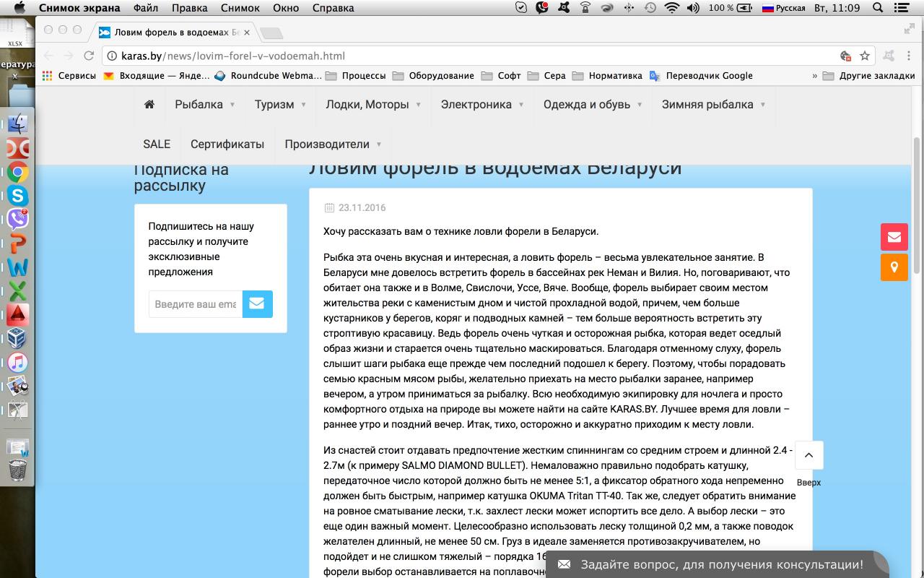
Task: Reload the page in Chrome
Action: coord(89,56)
